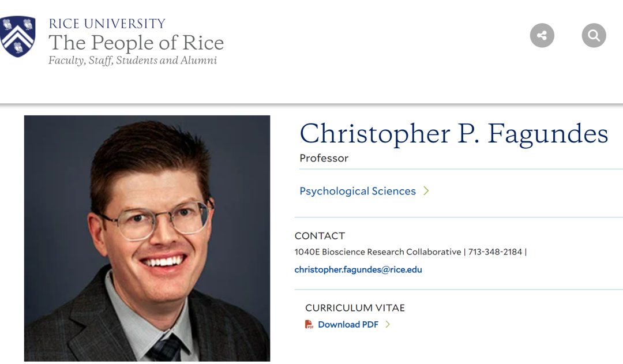The height and width of the screenshot is (364, 623).
Task: Open search with the magnifying glass icon
Action: pos(594,35)
